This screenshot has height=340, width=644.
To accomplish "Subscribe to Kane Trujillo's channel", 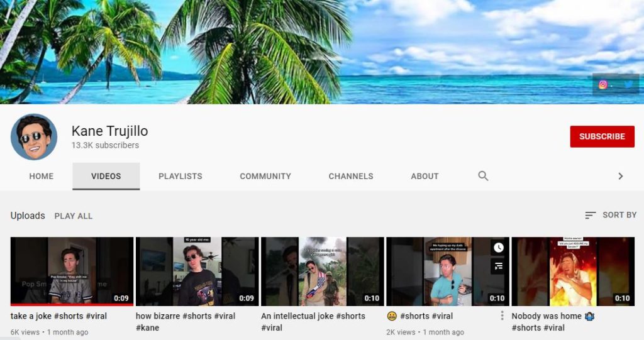I will tap(602, 136).
